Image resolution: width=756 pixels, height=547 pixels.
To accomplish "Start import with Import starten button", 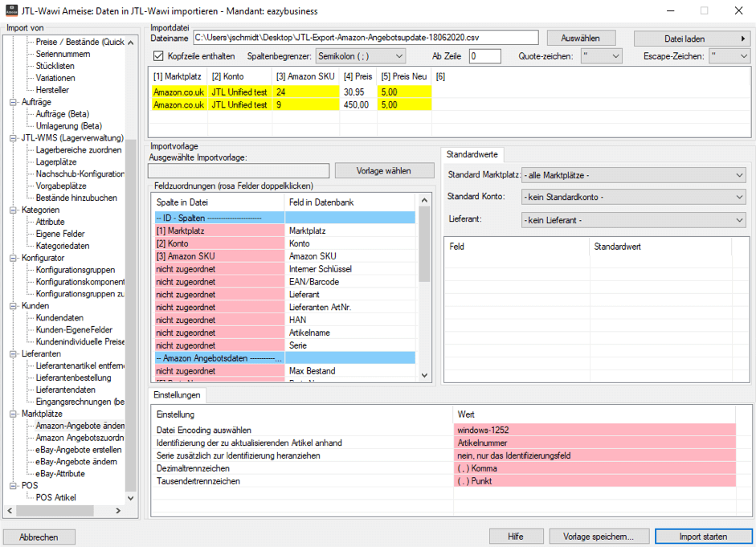I will (703, 537).
